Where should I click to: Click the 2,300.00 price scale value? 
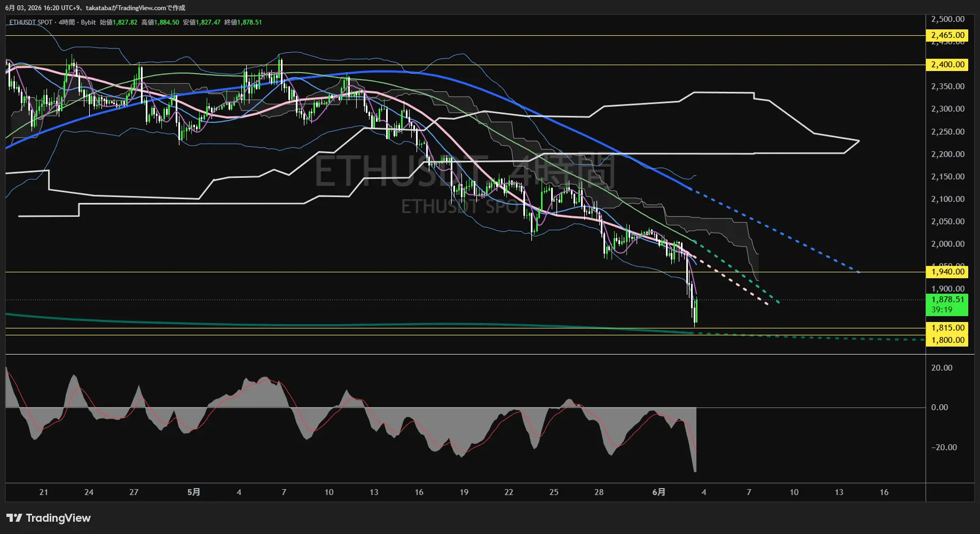(947, 109)
